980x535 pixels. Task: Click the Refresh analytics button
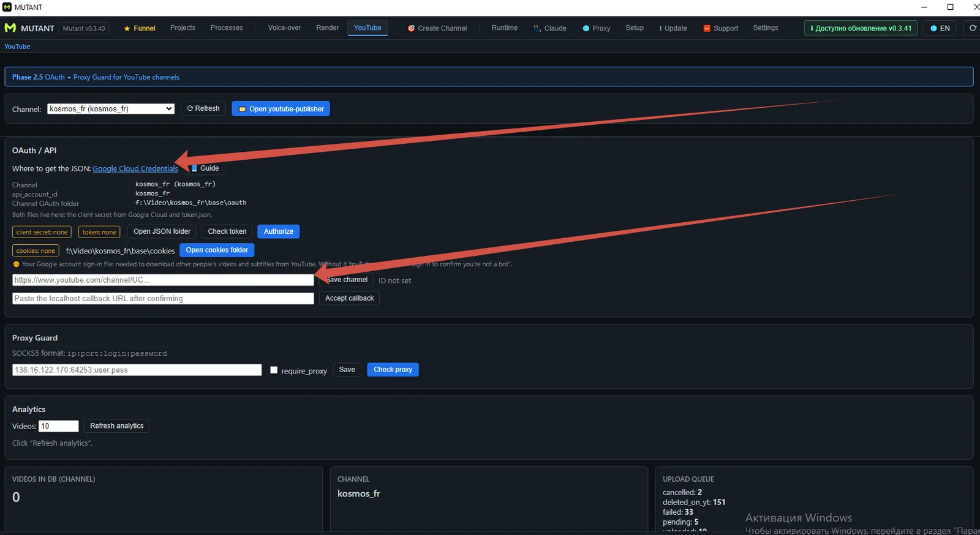(117, 426)
